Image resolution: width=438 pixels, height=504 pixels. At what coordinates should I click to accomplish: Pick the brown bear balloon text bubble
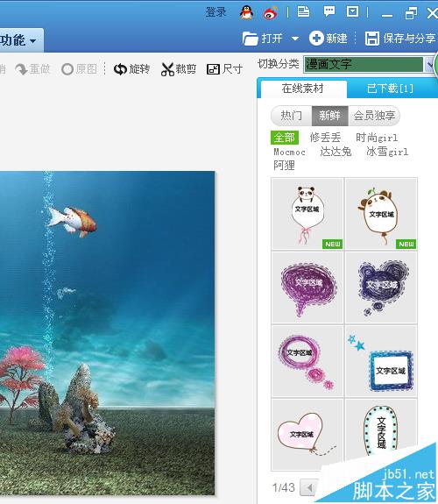tap(381, 214)
